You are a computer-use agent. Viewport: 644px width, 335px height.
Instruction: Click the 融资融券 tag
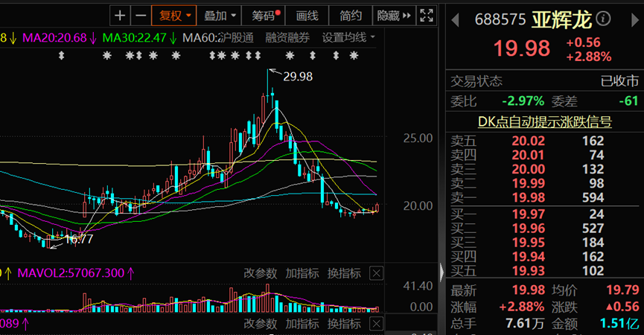287,38
